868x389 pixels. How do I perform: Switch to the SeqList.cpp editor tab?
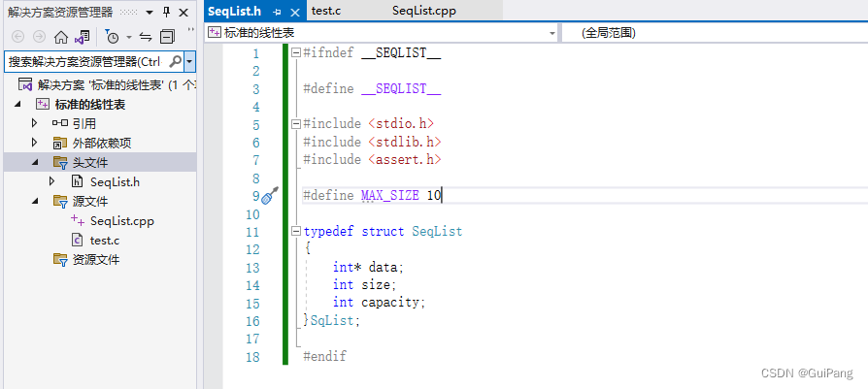click(424, 11)
